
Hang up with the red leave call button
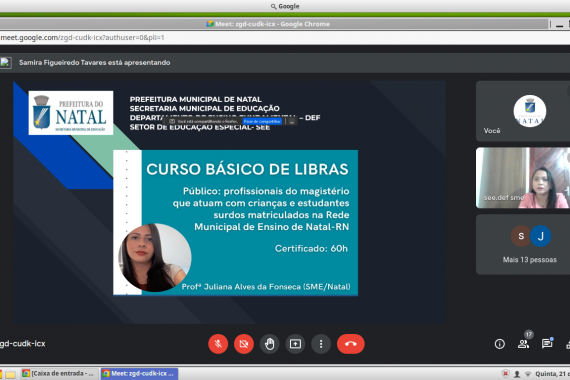[x=350, y=344]
